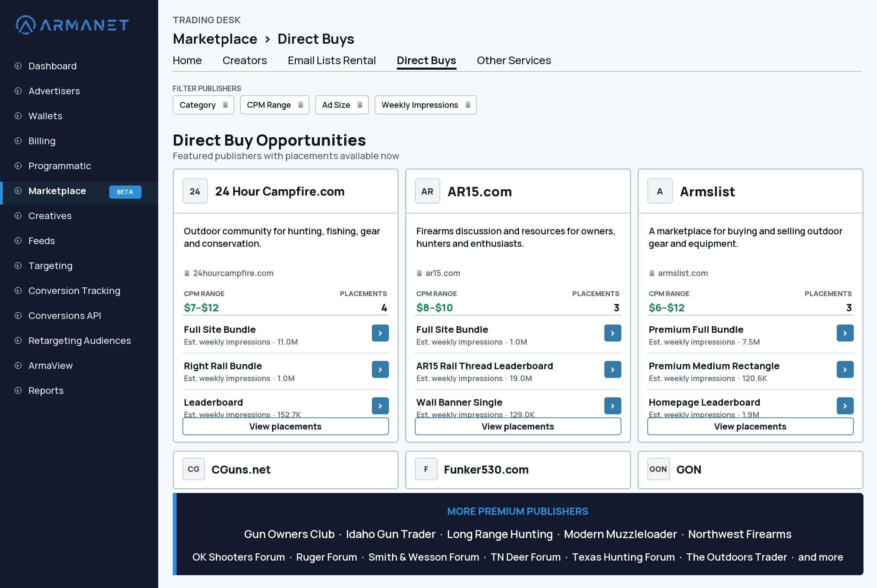The width and height of the screenshot is (877, 588).
Task: Click the Conversions API sidebar icon
Action: [x=18, y=316]
